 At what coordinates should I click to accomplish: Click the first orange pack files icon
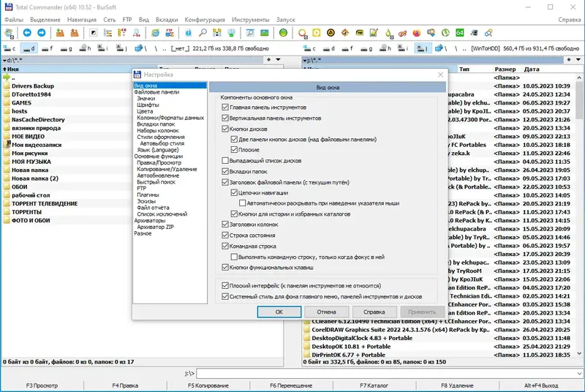60,33
